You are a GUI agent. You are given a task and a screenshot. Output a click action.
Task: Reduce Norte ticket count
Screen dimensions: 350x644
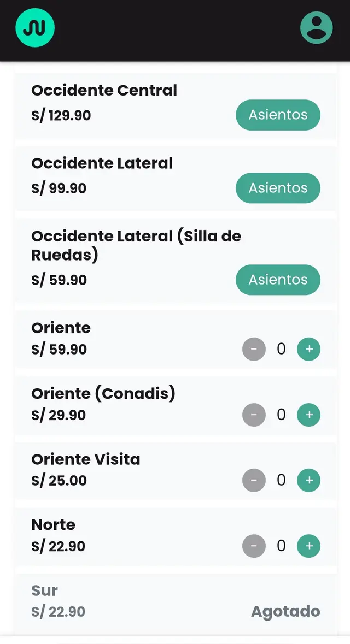[254, 546]
